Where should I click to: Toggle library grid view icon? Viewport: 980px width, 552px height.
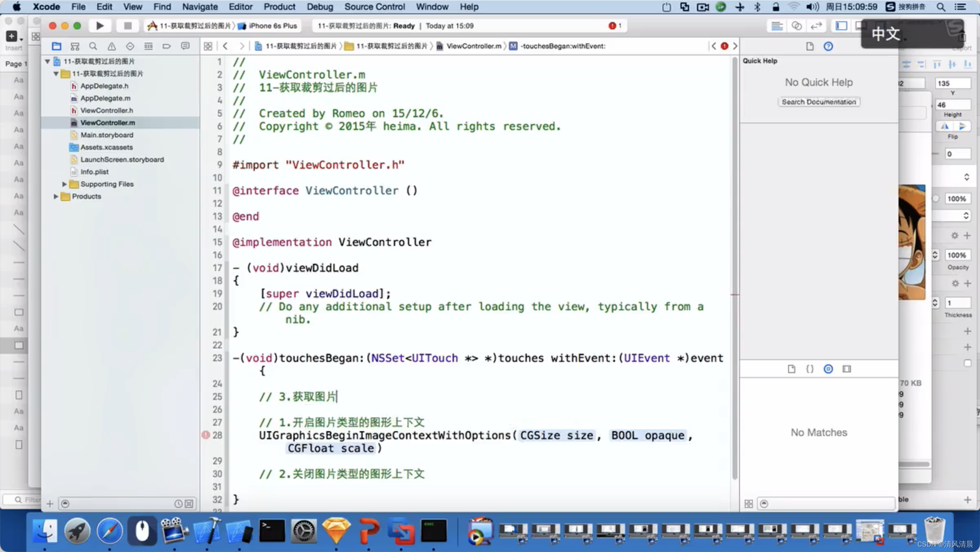point(748,504)
